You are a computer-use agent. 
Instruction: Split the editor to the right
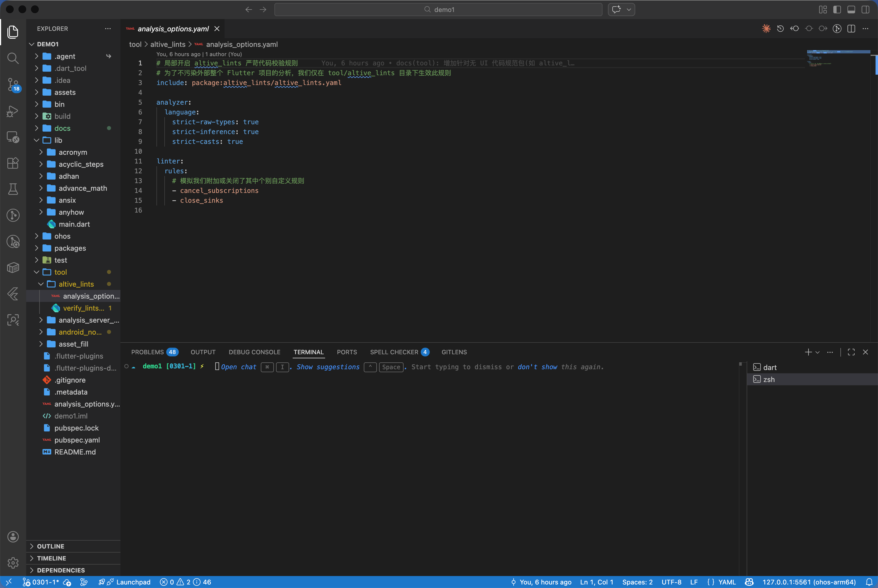click(851, 29)
